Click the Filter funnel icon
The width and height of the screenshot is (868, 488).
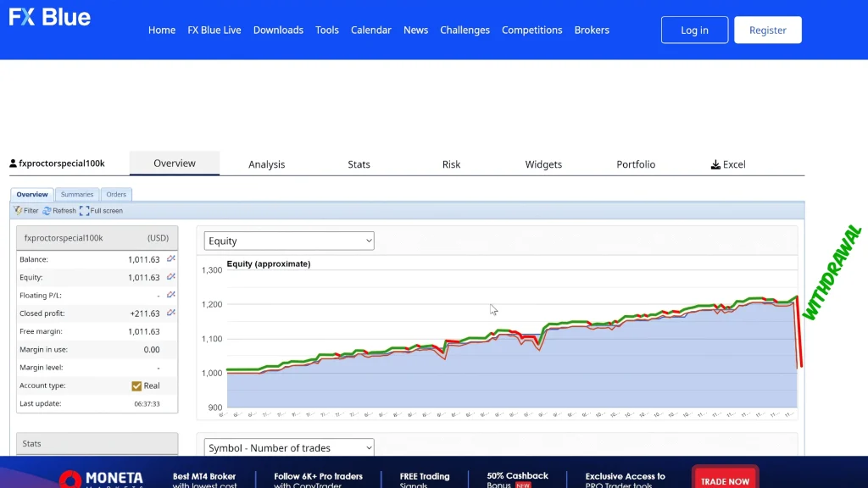pos(18,210)
